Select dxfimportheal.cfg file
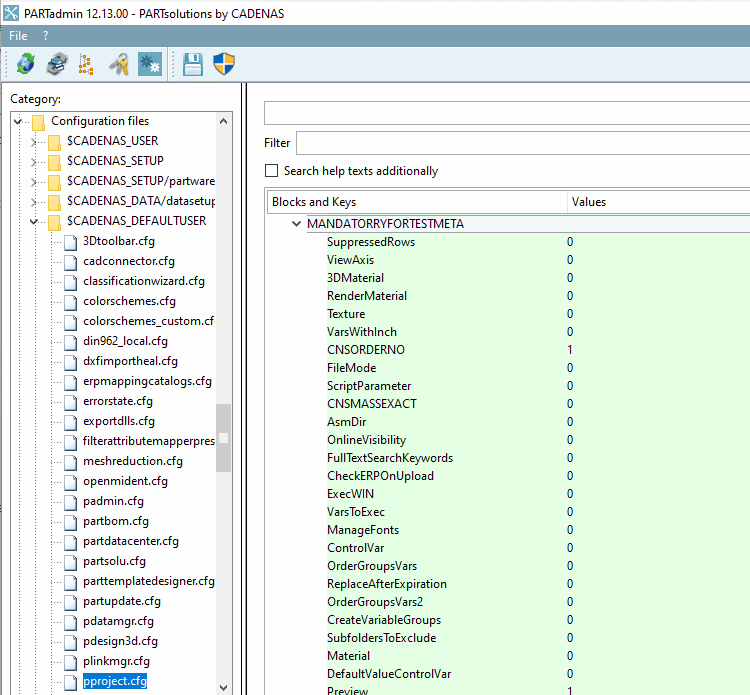 (130, 361)
